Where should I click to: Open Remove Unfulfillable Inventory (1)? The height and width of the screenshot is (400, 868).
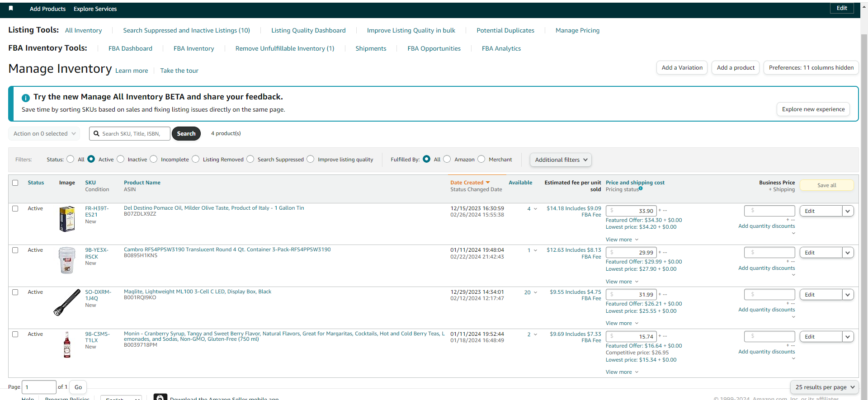click(285, 48)
